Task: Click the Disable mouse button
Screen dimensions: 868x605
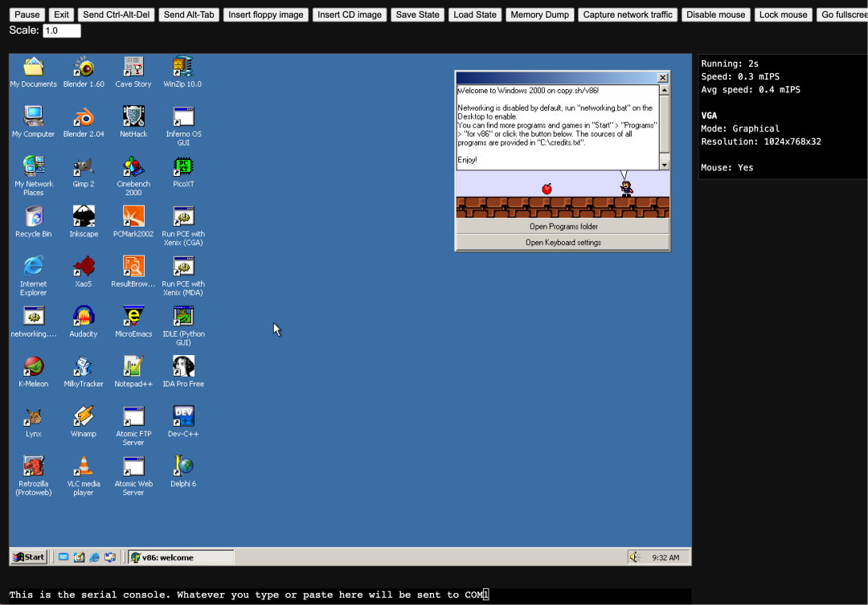Action: (716, 14)
